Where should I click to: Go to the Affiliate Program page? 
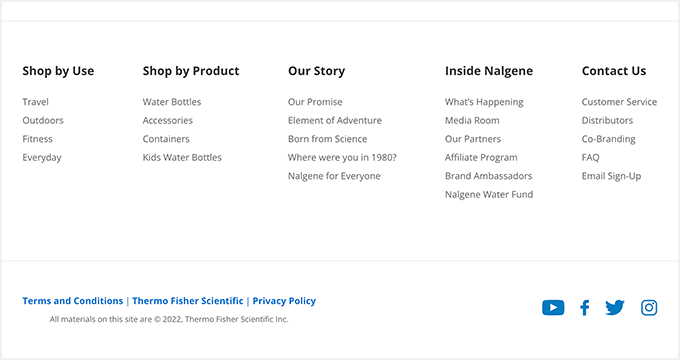point(481,157)
